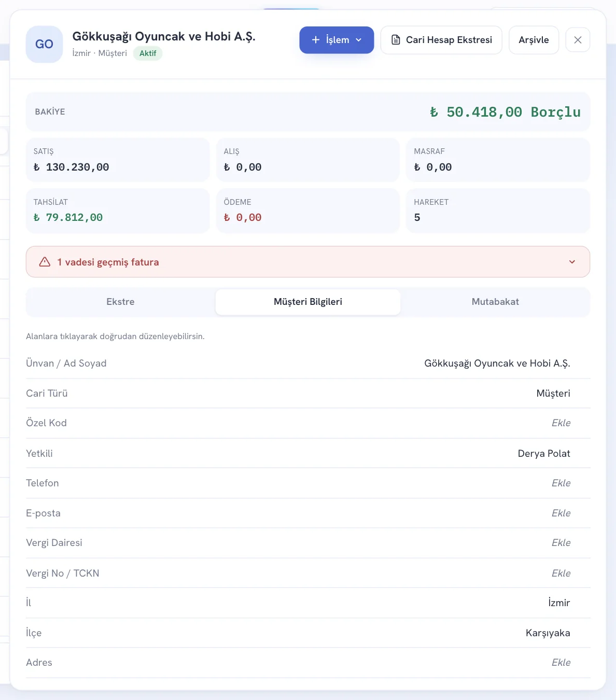616x700 pixels.
Task: Edit the Ünvan / Ad Soyad value
Action: click(x=497, y=363)
